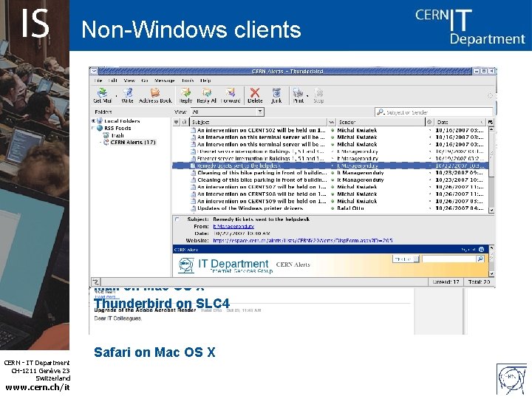Click the Print toolbar icon
The height and width of the screenshot is (399, 532).
click(x=298, y=92)
